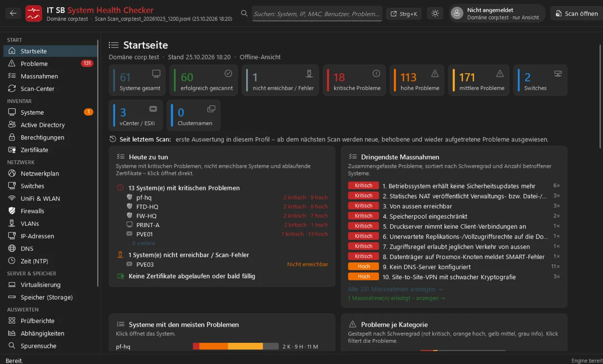Click the pf-hq stacked problem bar
603x364 pixels.
[236, 346]
